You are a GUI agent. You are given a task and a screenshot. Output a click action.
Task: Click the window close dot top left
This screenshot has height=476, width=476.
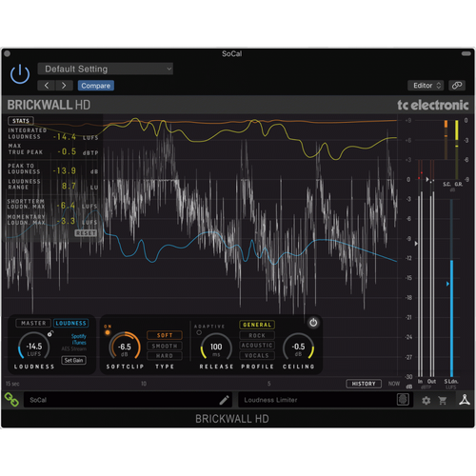point(8,53)
